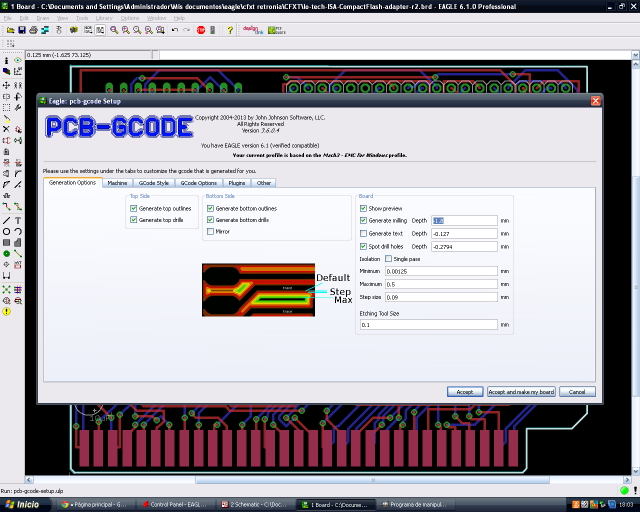The height and width of the screenshot is (512, 640).
Task: Click the isolation Minimum field
Action: (x=441, y=271)
